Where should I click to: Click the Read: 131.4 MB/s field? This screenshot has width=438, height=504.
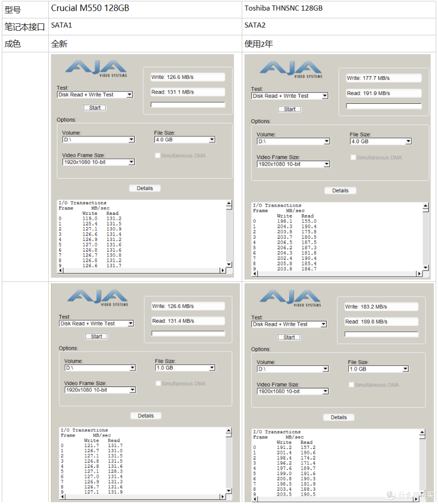point(188,321)
